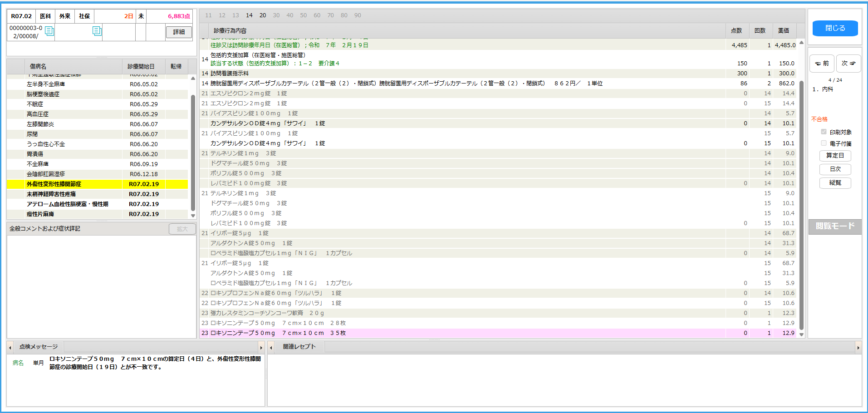868x413 pixels.
Task: Click the treatment list vertical scrollbar thumb
Action: coord(801,205)
